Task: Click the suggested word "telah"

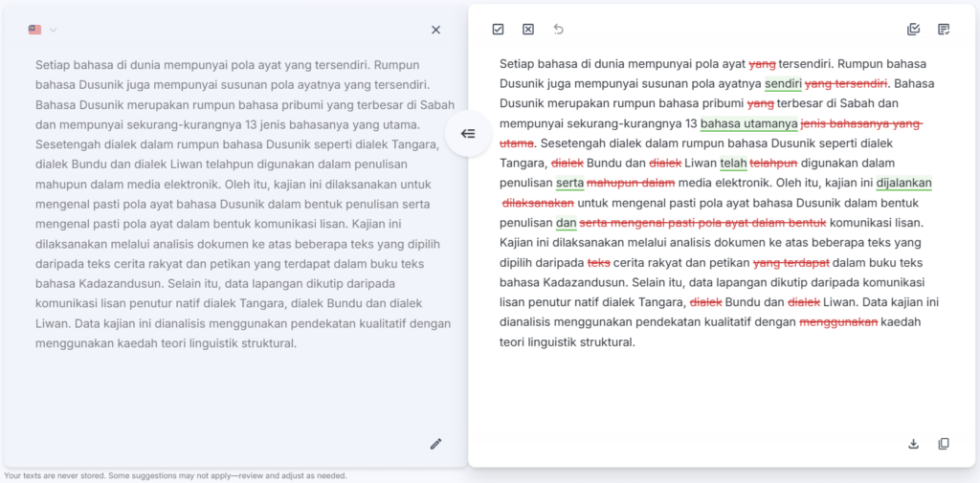Action: coord(733,164)
